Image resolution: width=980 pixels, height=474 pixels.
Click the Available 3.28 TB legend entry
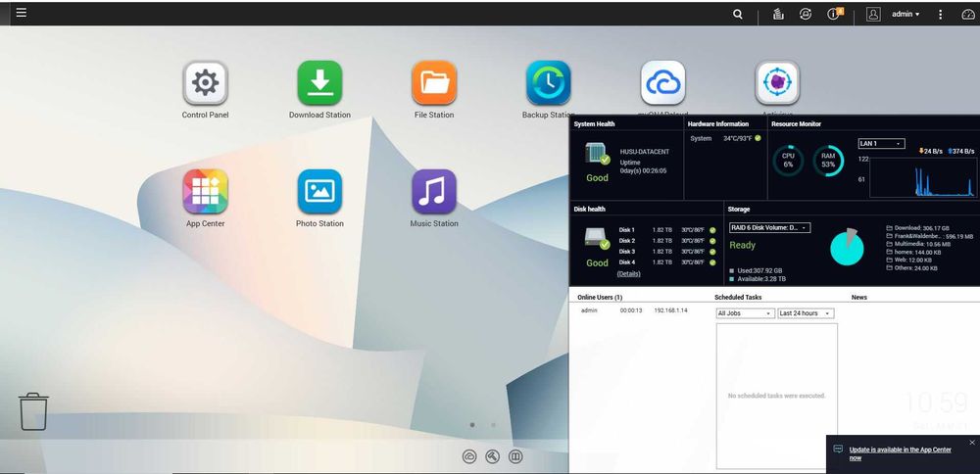pos(758,278)
